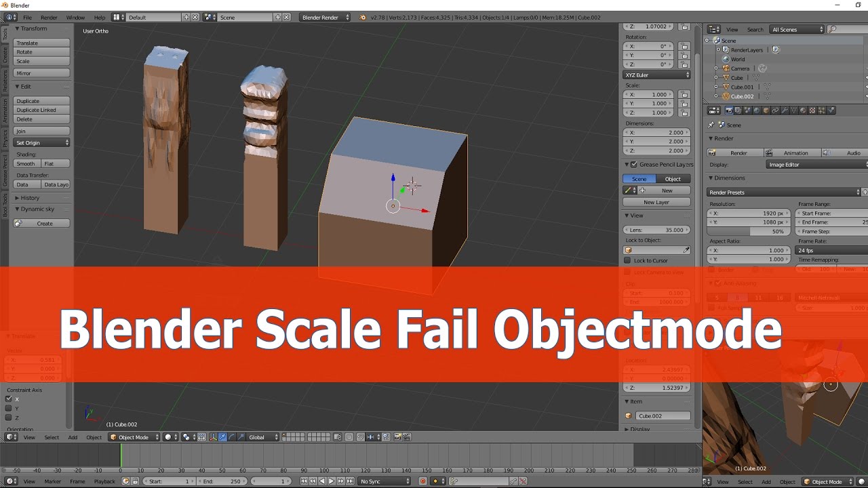Check Constraint Axis Z checkbox
The width and height of the screenshot is (868, 488).
[x=9, y=418]
